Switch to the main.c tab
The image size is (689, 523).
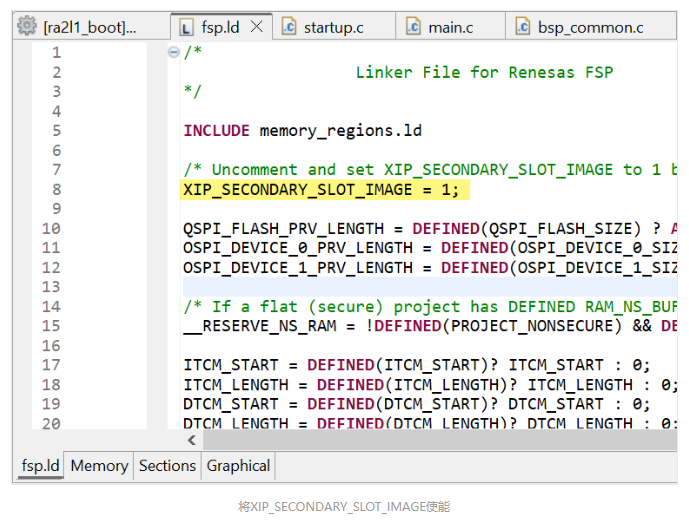[x=450, y=28]
